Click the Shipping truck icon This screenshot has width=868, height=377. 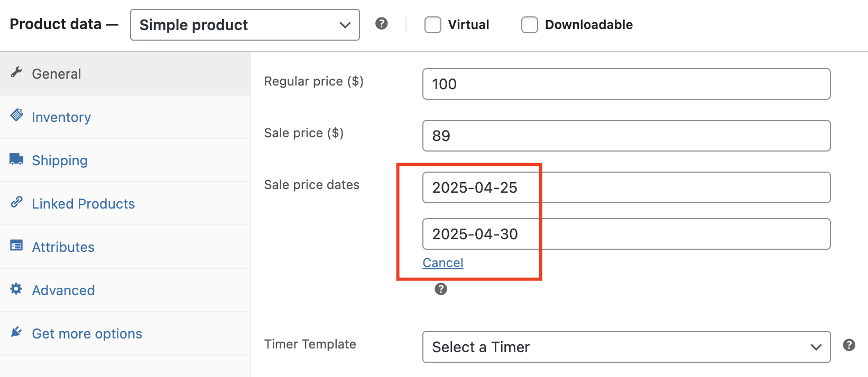[16, 159]
